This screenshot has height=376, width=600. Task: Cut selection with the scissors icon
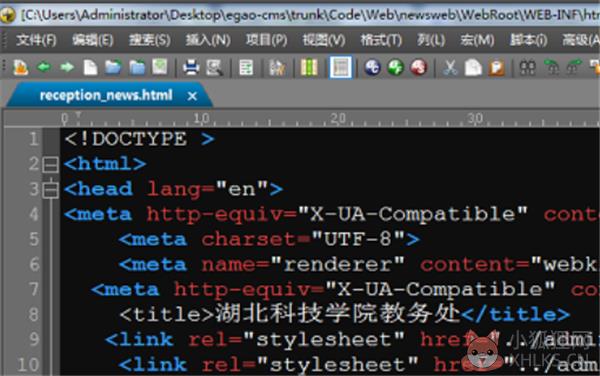click(x=450, y=68)
